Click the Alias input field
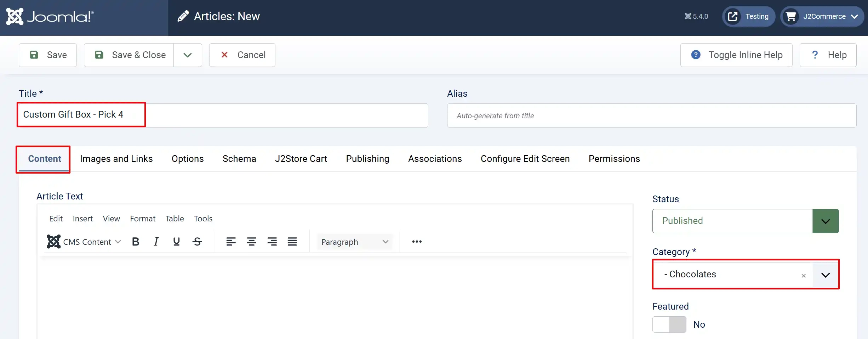Viewport: 868px width, 339px height. coord(652,115)
